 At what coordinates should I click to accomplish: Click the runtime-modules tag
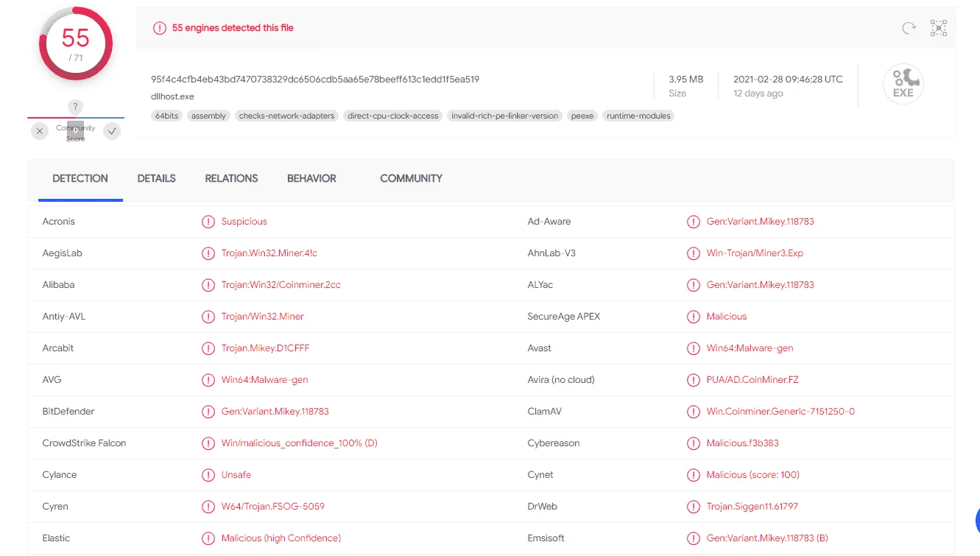(x=638, y=116)
